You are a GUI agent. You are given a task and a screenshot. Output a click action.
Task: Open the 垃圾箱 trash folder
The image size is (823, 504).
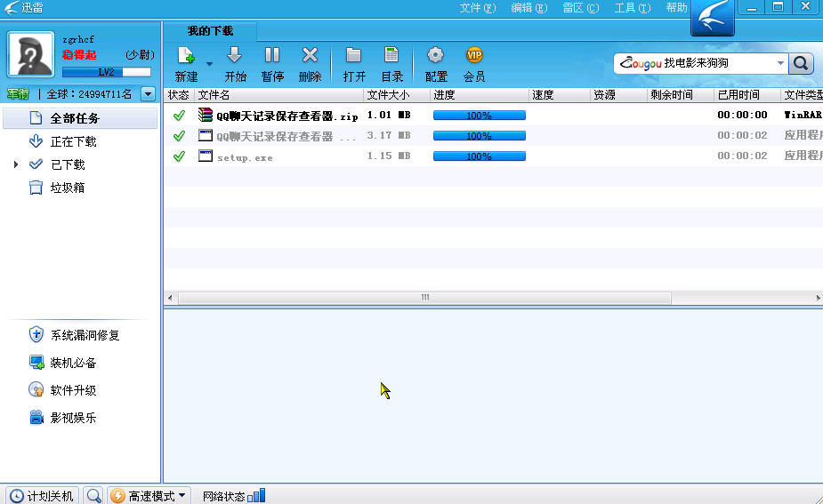(68, 188)
